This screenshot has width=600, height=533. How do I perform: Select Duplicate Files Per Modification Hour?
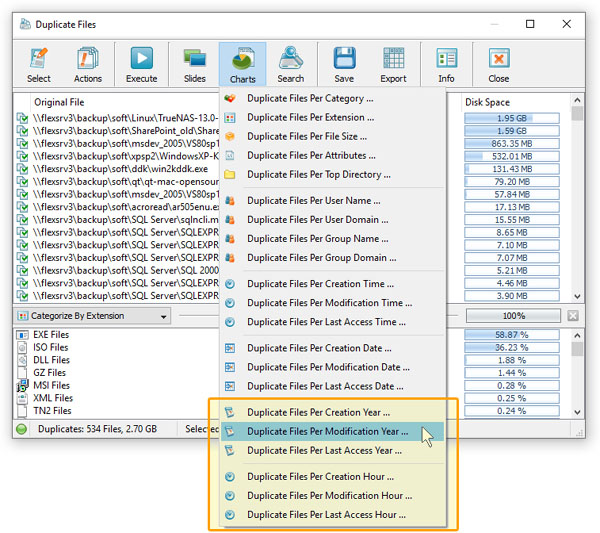332,496
